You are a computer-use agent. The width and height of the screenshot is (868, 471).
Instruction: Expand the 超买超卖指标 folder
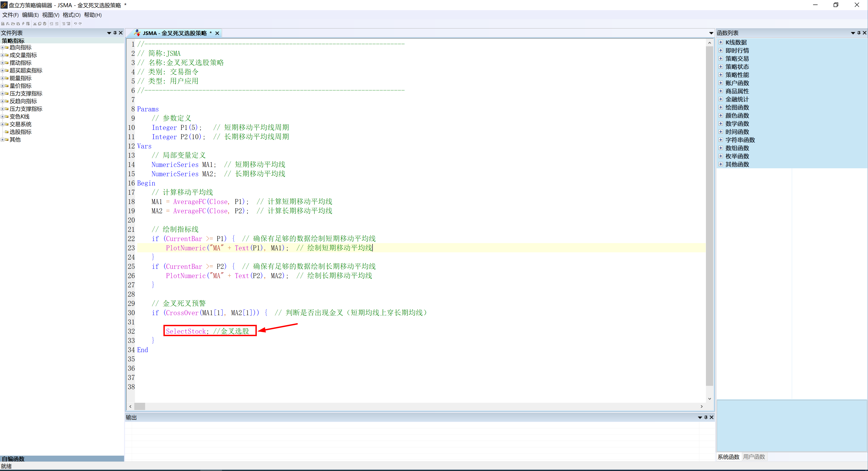point(2,70)
